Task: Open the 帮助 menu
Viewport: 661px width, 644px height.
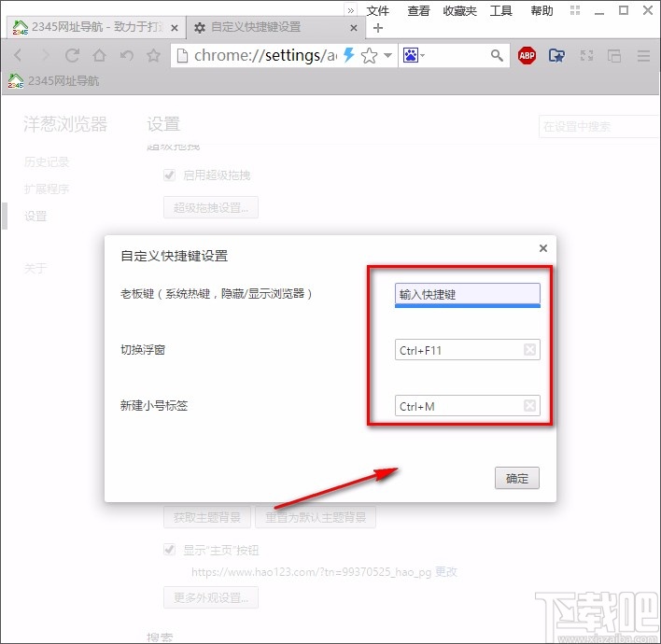Action: coord(541,10)
